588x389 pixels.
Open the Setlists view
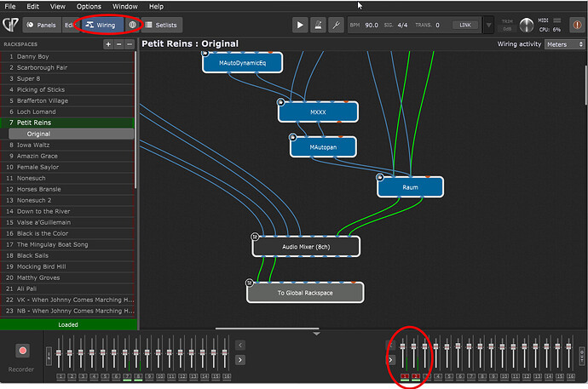pyautogui.click(x=162, y=25)
